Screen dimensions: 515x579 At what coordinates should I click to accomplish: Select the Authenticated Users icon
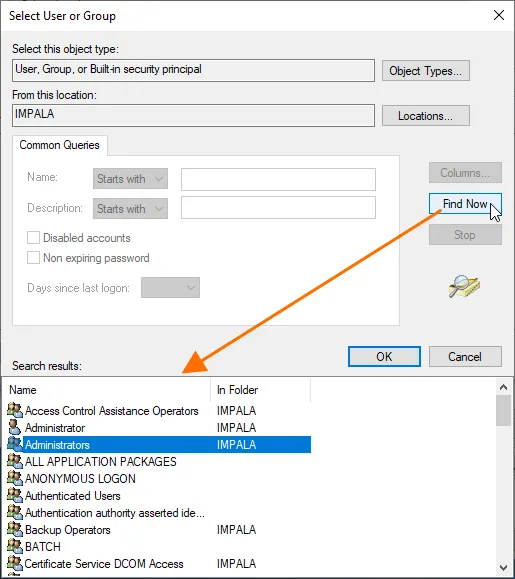point(15,495)
